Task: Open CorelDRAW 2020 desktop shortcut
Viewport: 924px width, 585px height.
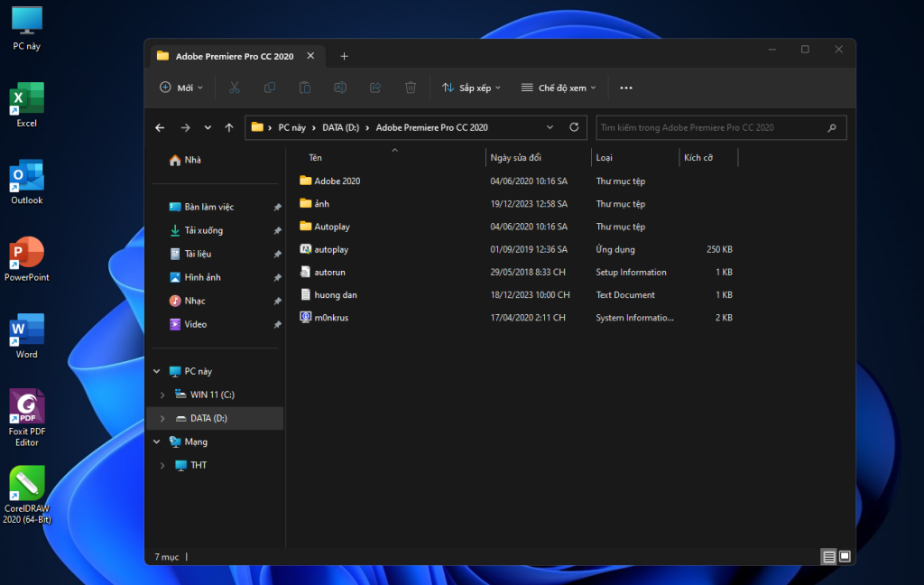Action: click(x=26, y=496)
